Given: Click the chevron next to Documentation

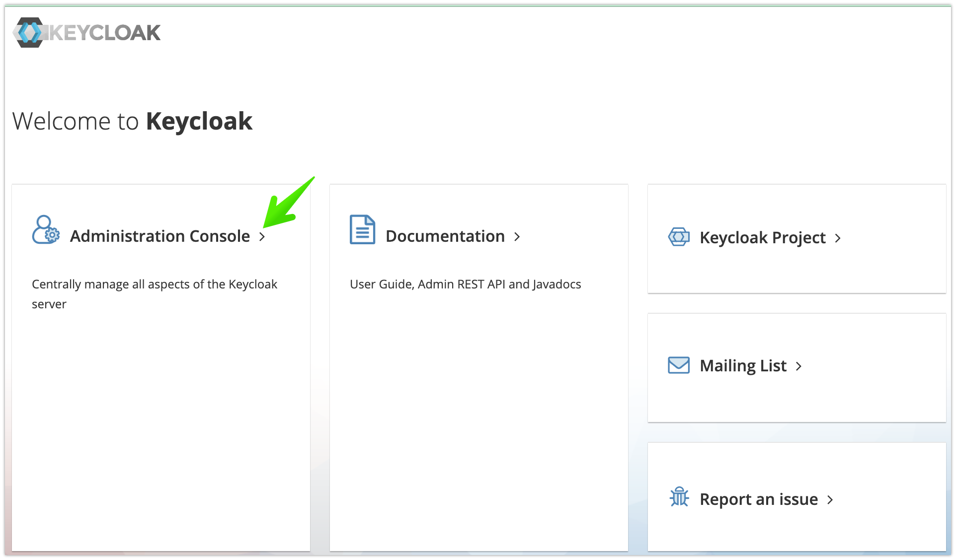Looking at the screenshot, I should [517, 237].
